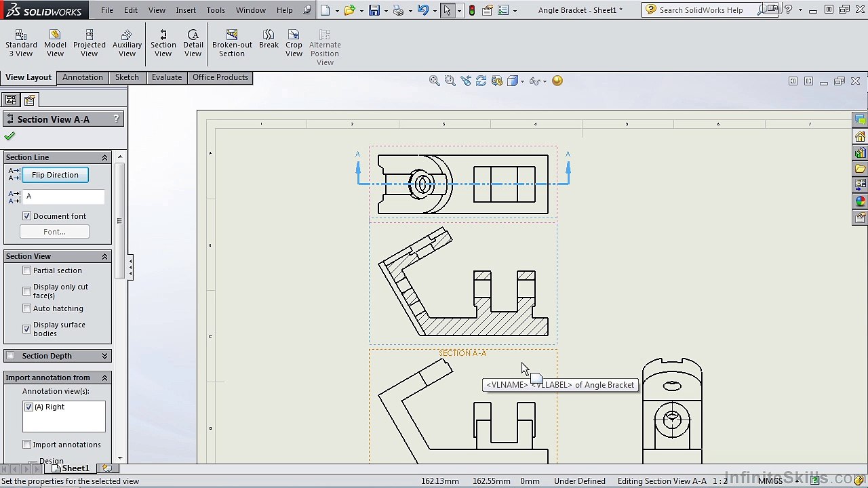Open SolidWorks Resources home pane
The height and width of the screenshot is (488, 868).
(x=861, y=137)
